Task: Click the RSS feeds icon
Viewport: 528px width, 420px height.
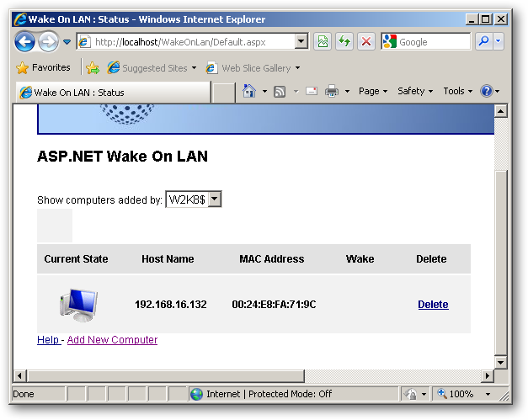Action: (280, 91)
